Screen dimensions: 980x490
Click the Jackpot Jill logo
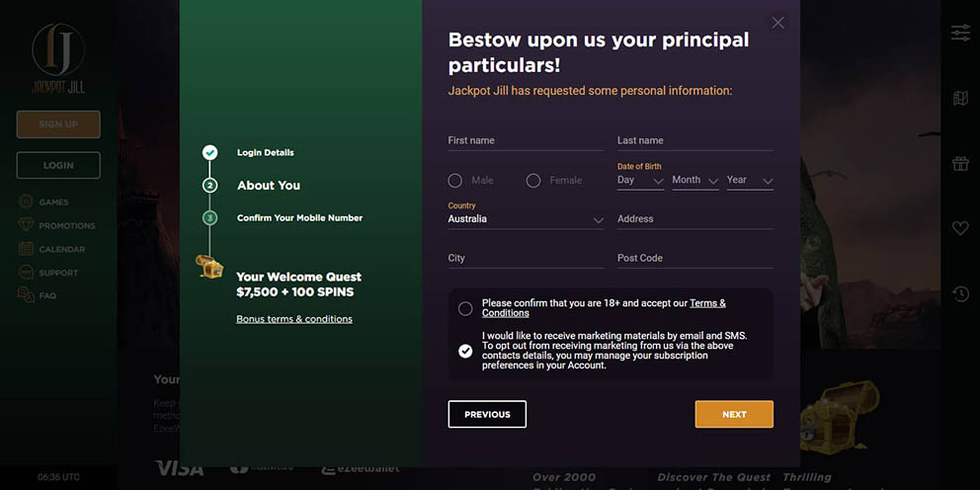coord(57,58)
